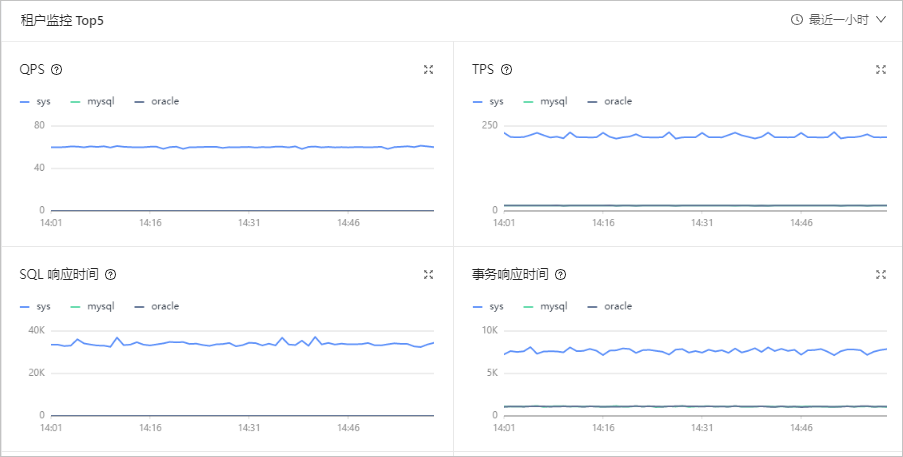Image resolution: width=903 pixels, height=457 pixels.
Task: Expand the QPS chart to fullscreen
Action: (428, 70)
